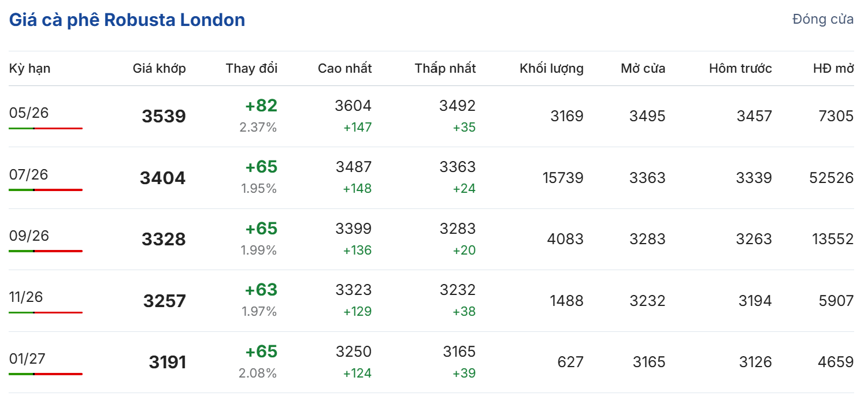Click the HĐ mở column header
The width and height of the screenshot is (868, 396).
[833, 69]
